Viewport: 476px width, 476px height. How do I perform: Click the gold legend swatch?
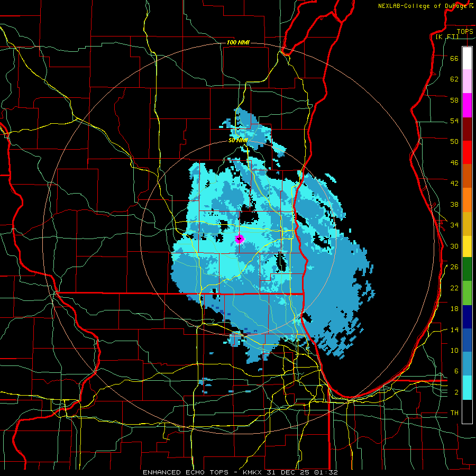pyautogui.click(x=467, y=224)
